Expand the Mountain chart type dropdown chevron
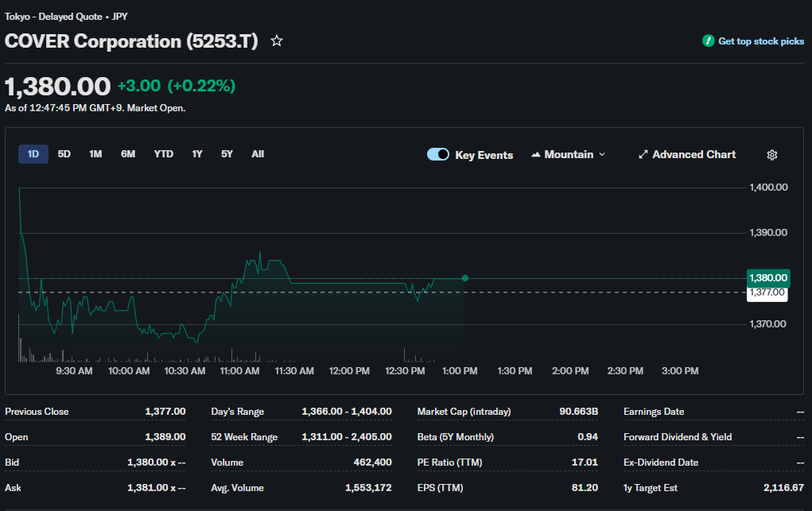The width and height of the screenshot is (812, 511). [602, 154]
